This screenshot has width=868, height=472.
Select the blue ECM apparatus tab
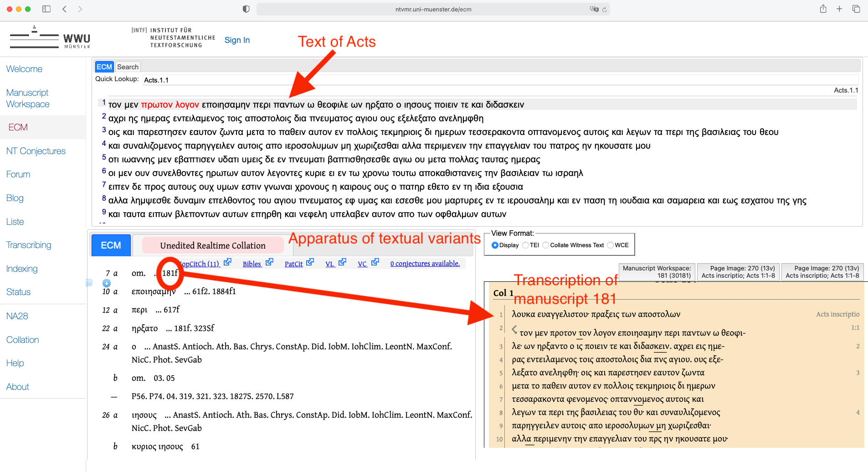coord(111,245)
